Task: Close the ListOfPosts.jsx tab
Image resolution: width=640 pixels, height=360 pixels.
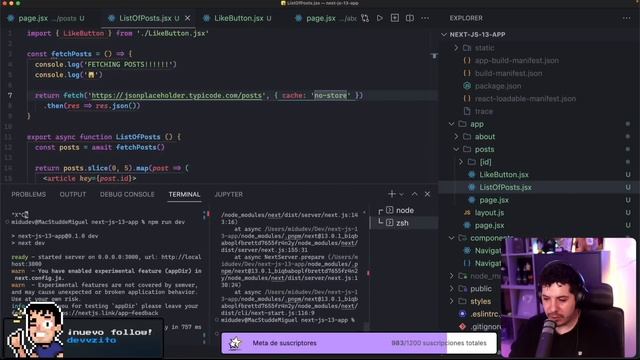Action: point(188,18)
